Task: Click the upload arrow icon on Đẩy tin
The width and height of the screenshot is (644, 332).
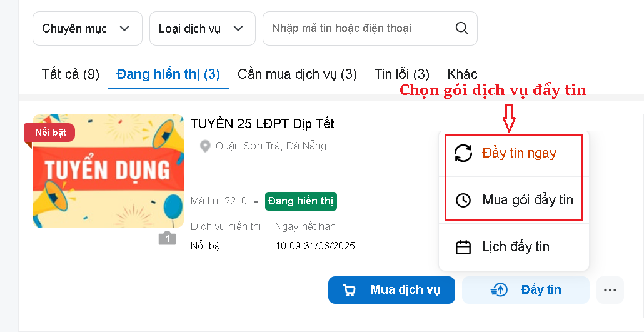Action: 499,290
